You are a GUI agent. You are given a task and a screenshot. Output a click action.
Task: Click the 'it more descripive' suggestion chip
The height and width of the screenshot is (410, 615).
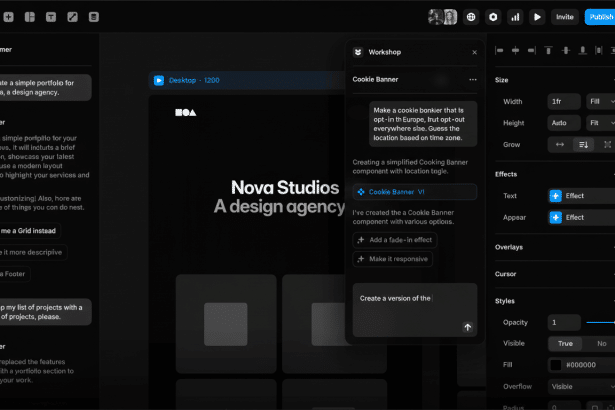[33, 252]
